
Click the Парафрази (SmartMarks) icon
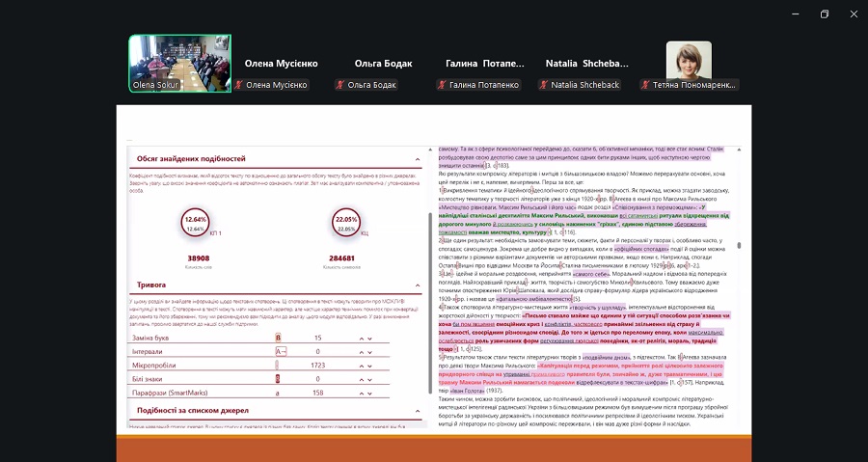pyautogui.click(x=280, y=394)
